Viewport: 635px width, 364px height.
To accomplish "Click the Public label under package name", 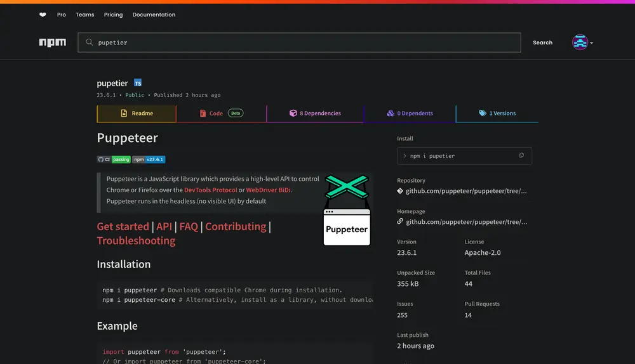I will tap(135, 95).
